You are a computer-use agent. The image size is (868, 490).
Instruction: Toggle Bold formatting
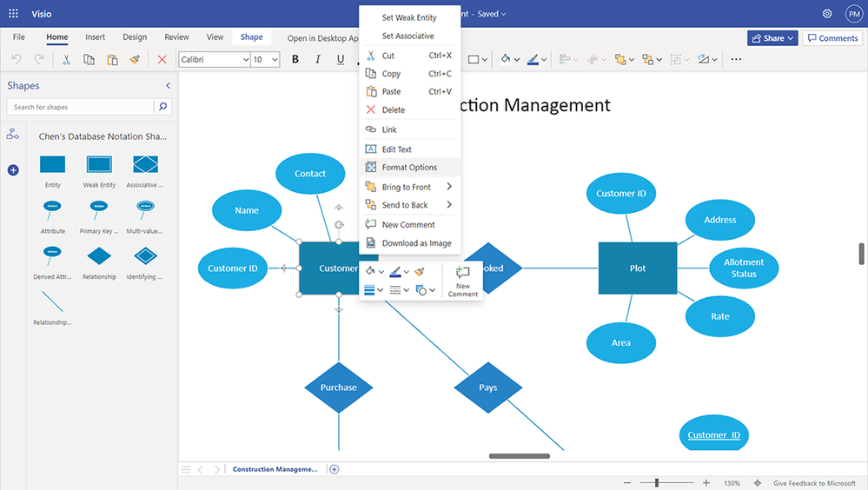pyautogui.click(x=295, y=59)
